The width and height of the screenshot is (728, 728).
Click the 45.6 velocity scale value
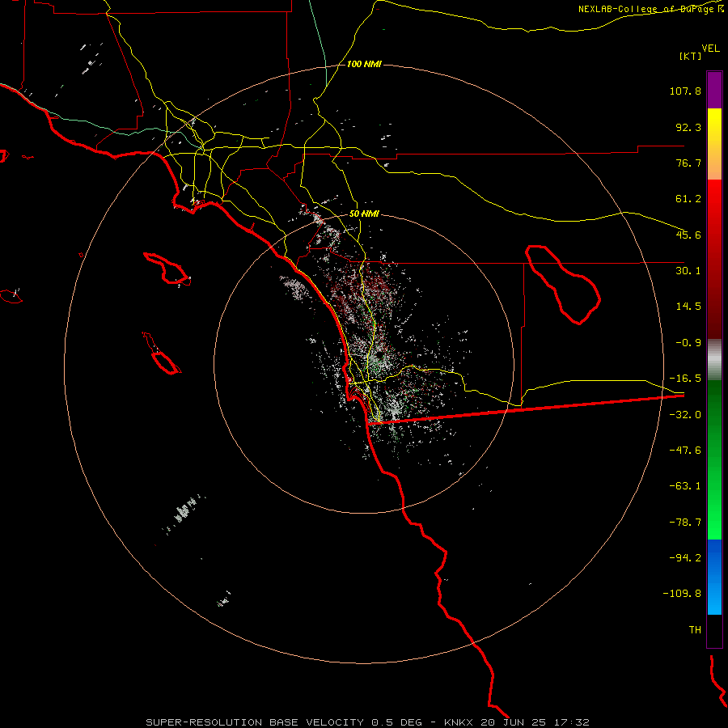(x=688, y=235)
